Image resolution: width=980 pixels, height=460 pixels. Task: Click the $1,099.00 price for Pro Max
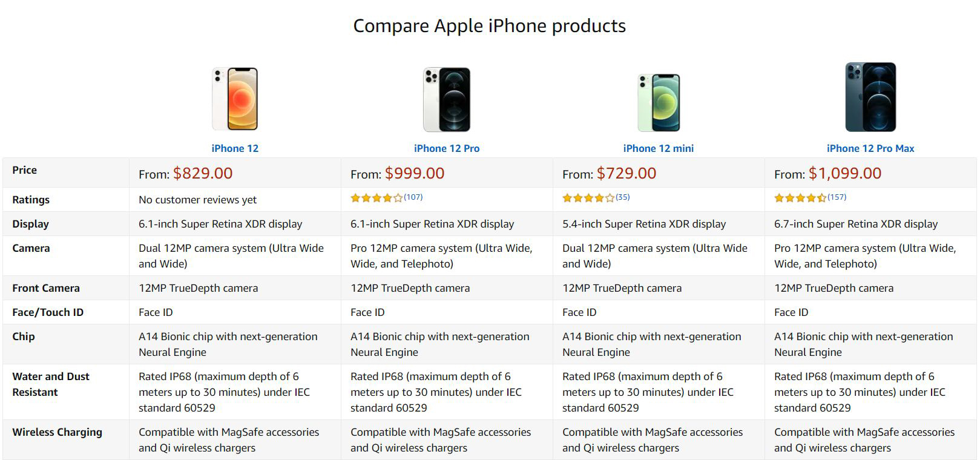(x=845, y=174)
